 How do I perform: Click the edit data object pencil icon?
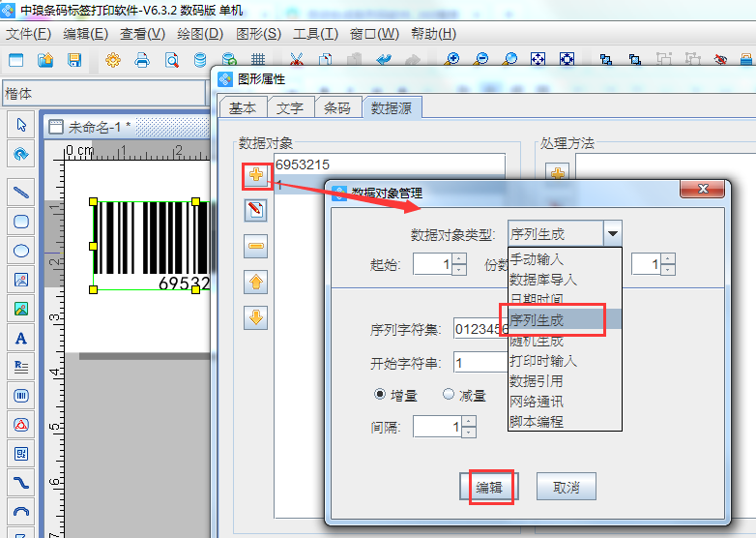click(x=256, y=210)
